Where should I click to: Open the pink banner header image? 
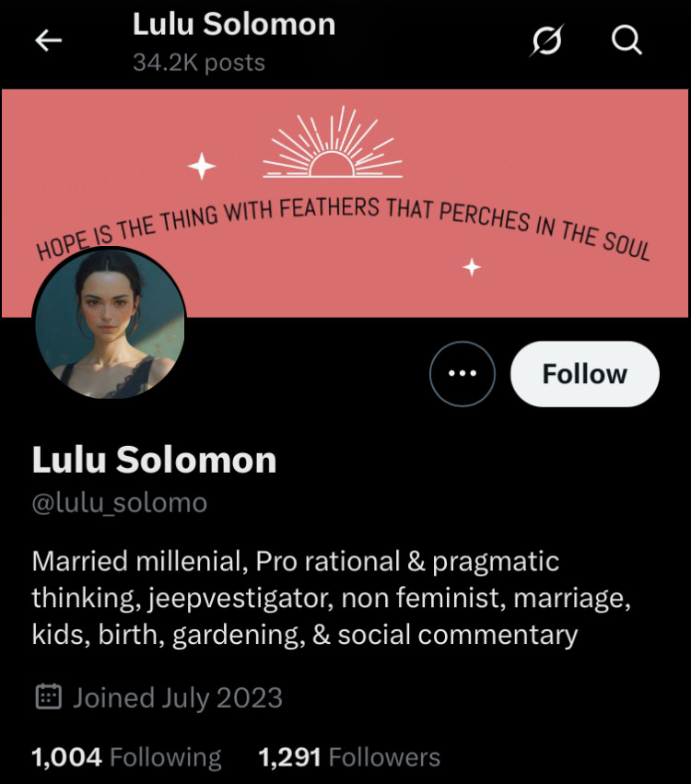[345, 203]
